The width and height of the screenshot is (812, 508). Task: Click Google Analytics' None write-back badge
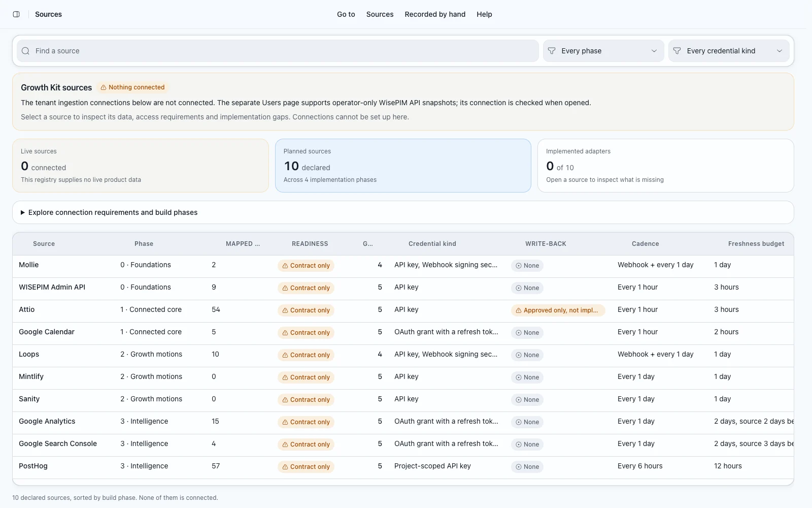[x=527, y=422]
